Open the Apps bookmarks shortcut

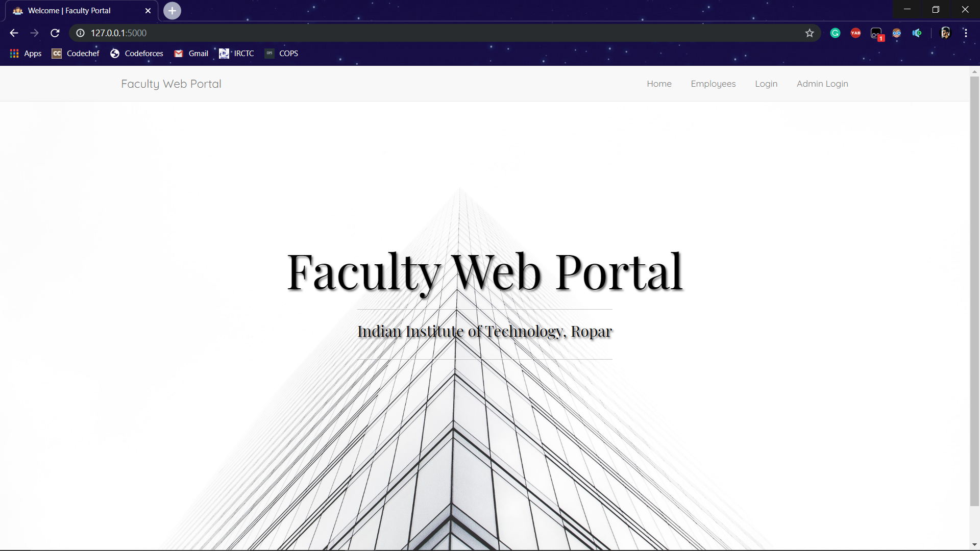pyautogui.click(x=26, y=54)
